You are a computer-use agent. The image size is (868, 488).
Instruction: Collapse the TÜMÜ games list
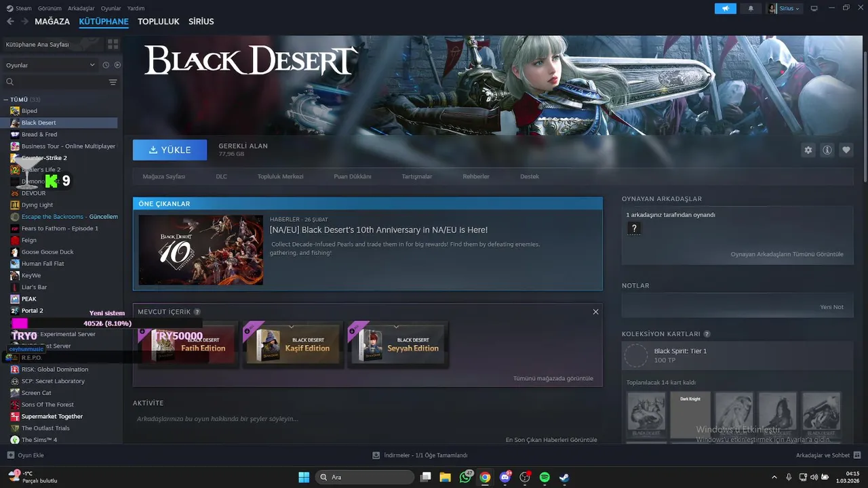click(x=5, y=100)
